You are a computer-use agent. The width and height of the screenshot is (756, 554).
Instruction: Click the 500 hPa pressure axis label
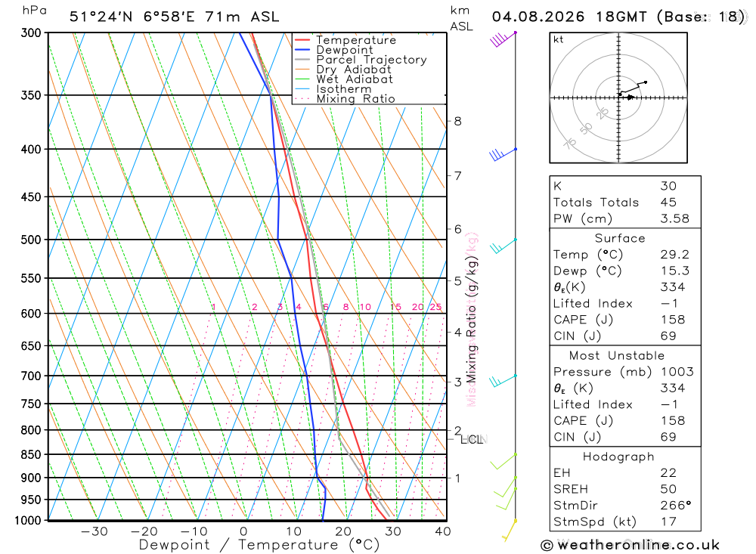(x=31, y=240)
